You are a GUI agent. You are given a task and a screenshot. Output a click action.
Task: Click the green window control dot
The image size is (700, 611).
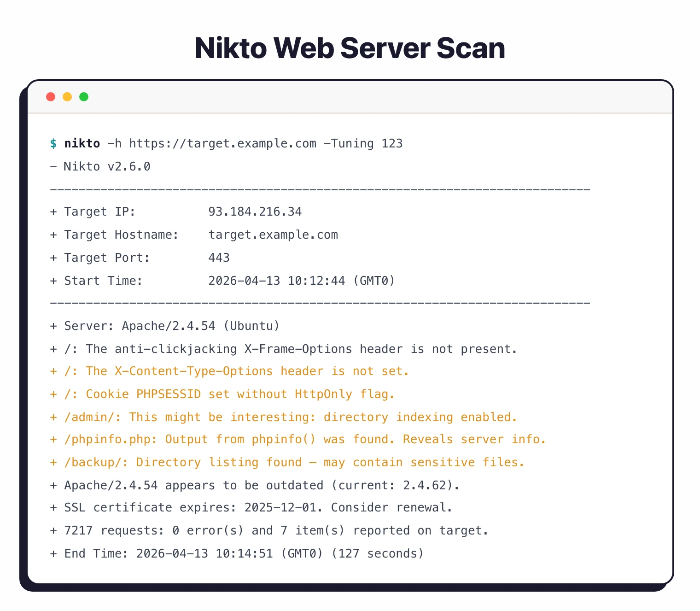click(84, 97)
